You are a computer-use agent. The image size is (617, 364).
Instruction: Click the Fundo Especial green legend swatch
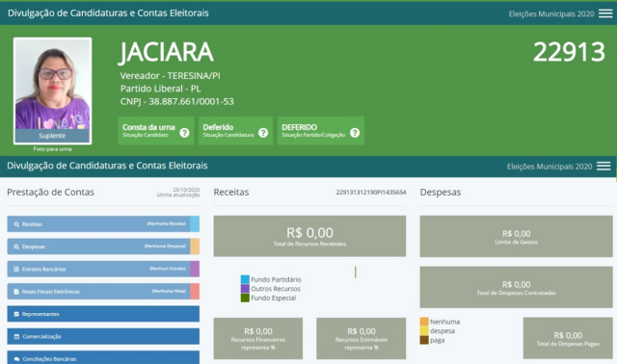click(245, 298)
